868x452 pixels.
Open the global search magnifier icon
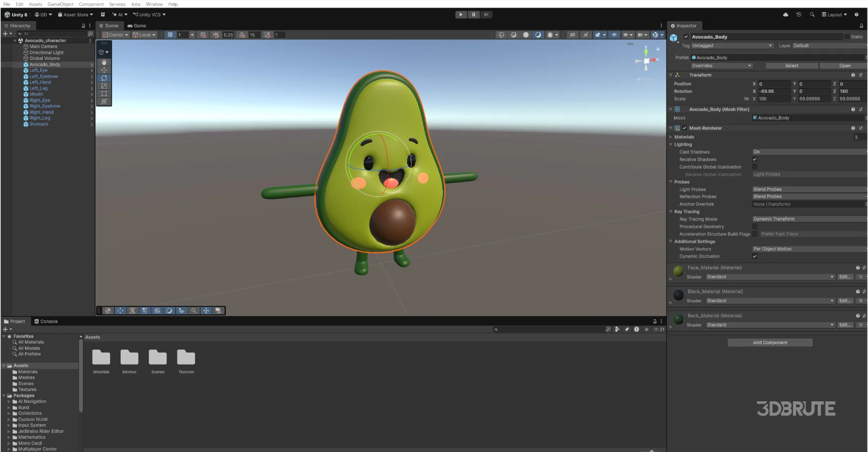[812, 15]
